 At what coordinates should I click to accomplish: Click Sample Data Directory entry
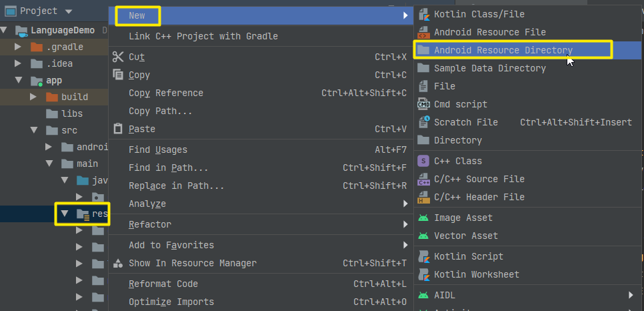point(489,68)
